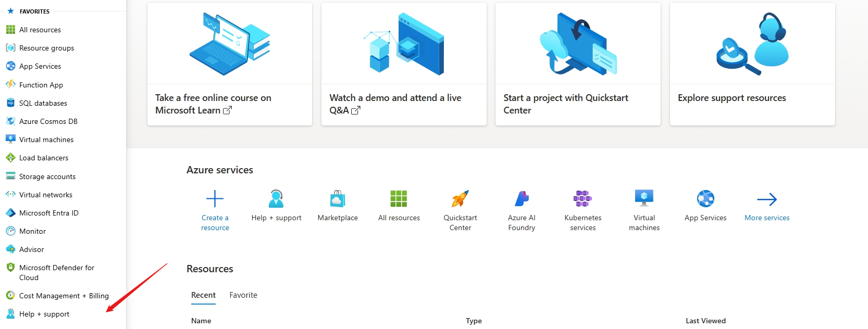
Task: Click the Virtual machines icon under Azure services
Action: (x=644, y=199)
